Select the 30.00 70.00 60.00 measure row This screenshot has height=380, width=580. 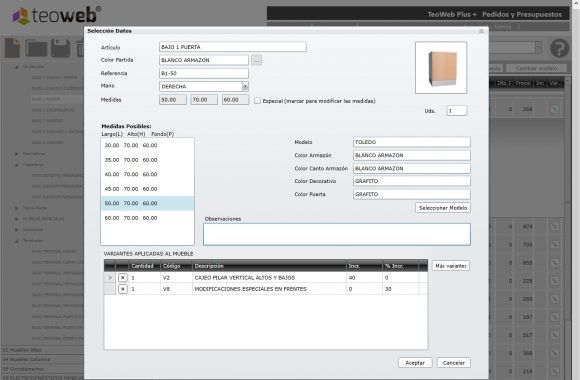(147, 145)
